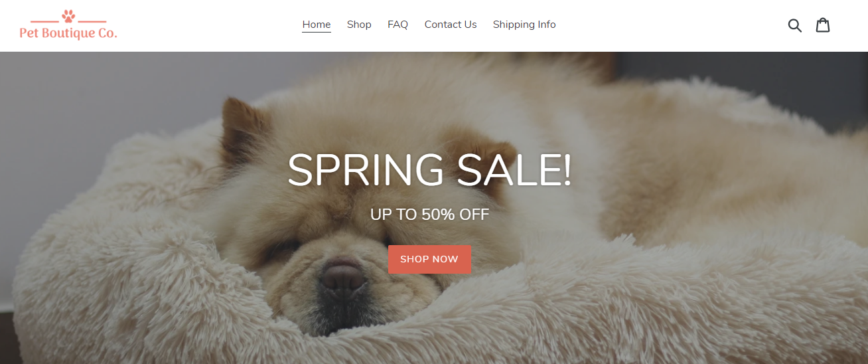Click the SPRING SALE! headline
This screenshot has width=868, height=364.
pos(429,170)
